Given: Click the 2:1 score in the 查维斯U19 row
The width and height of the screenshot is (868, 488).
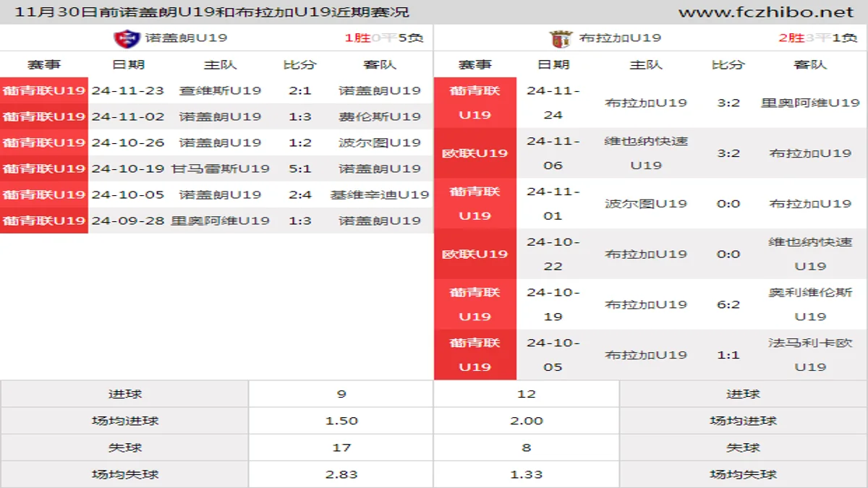Looking at the screenshot, I should 299,90.
